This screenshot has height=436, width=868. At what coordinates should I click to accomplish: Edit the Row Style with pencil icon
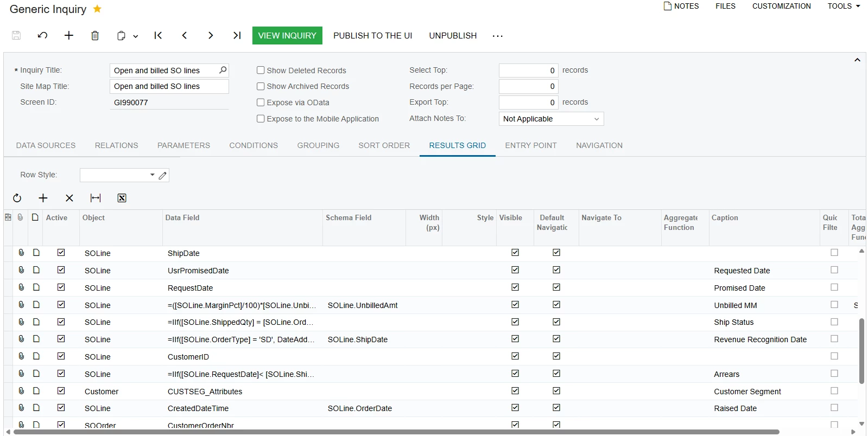[x=162, y=175]
